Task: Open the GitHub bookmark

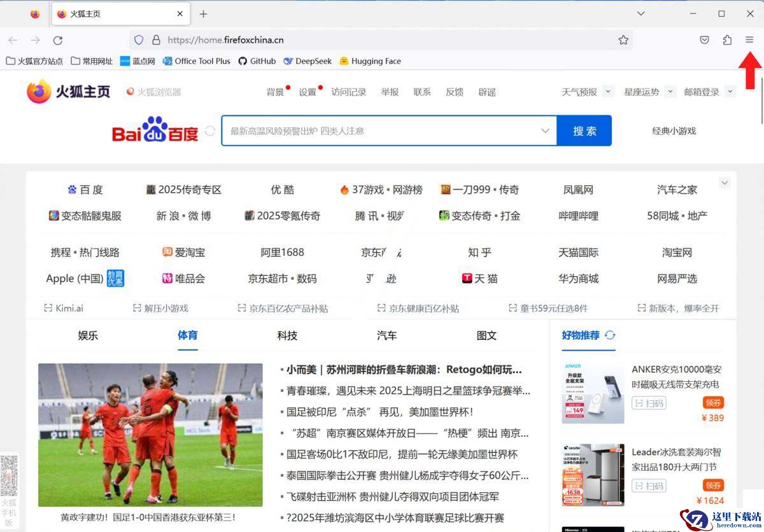Action: pyautogui.click(x=257, y=61)
